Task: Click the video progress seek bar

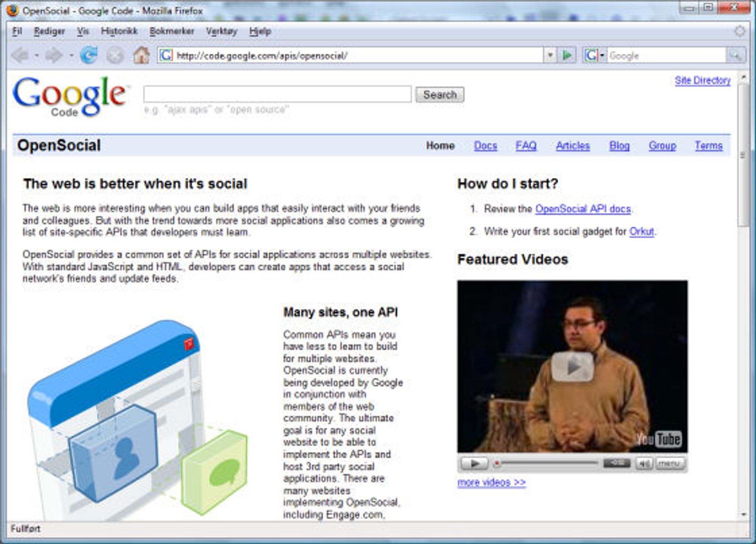Action: pyautogui.click(x=547, y=463)
